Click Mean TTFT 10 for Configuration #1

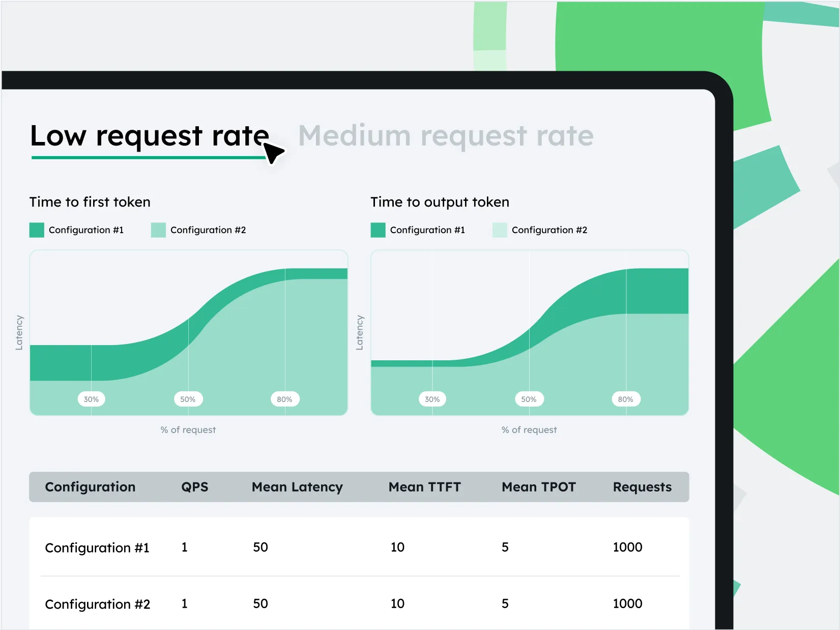pos(397,548)
